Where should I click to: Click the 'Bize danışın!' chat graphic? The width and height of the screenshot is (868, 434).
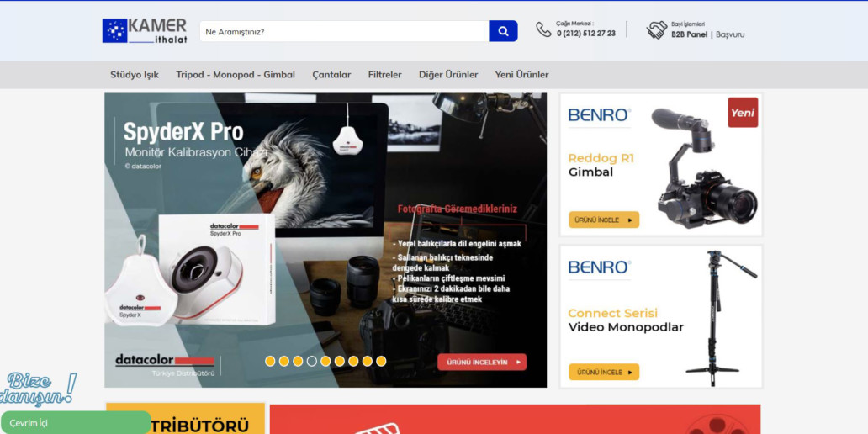(38, 389)
